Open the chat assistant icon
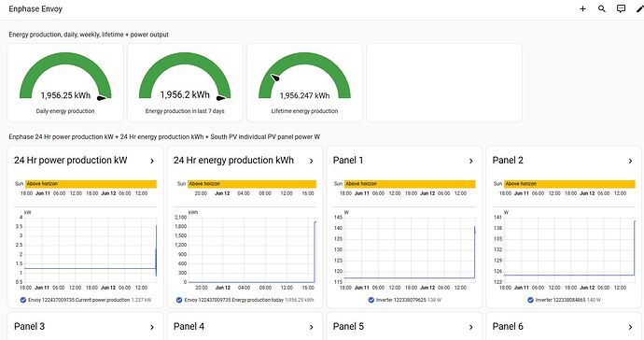644x340 pixels. pyautogui.click(x=621, y=8)
